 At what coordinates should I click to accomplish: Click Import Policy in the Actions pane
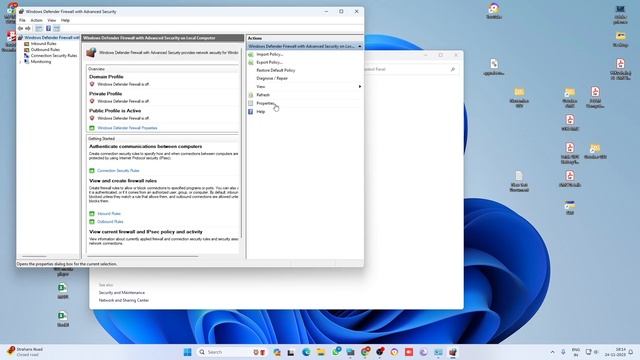[269, 54]
